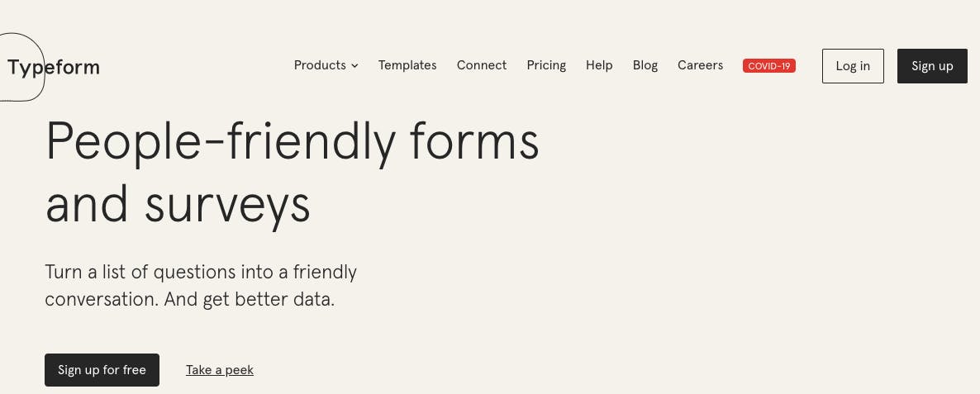
Task: Click the dark Sign up header button
Action: pos(932,66)
